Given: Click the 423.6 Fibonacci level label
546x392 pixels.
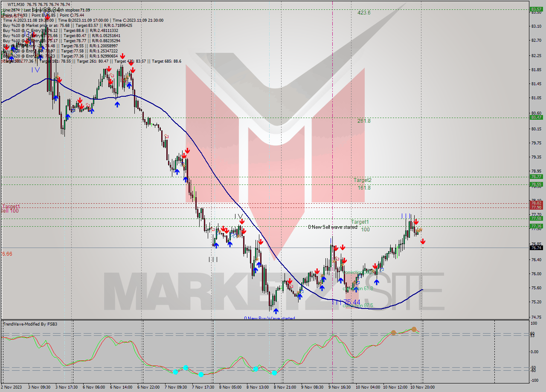Looking at the screenshot, I should click(364, 13).
